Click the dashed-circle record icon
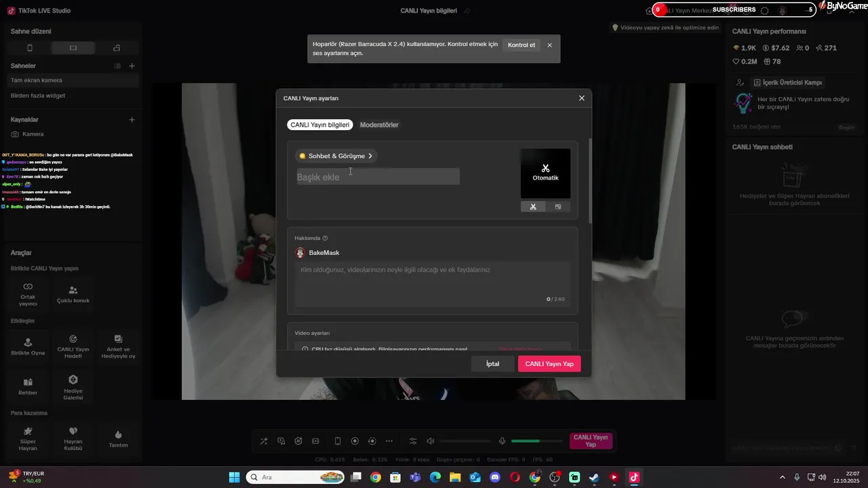868x488 pixels. click(x=372, y=441)
